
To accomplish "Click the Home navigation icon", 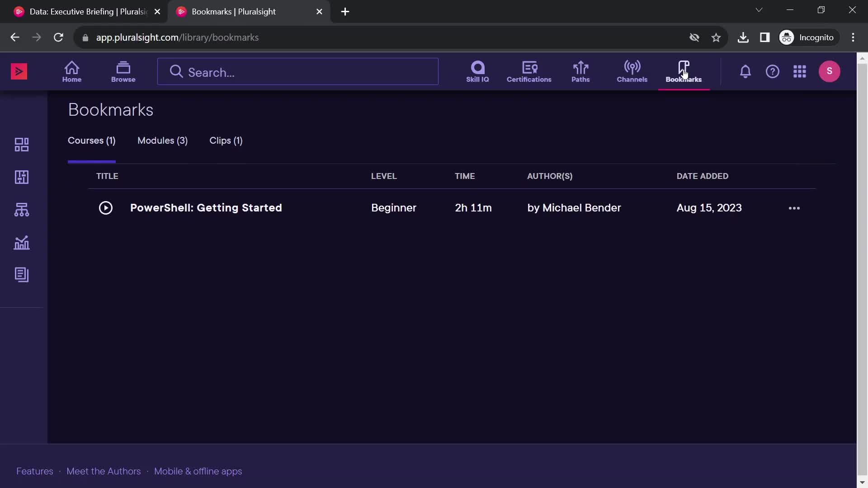I will tap(71, 71).
